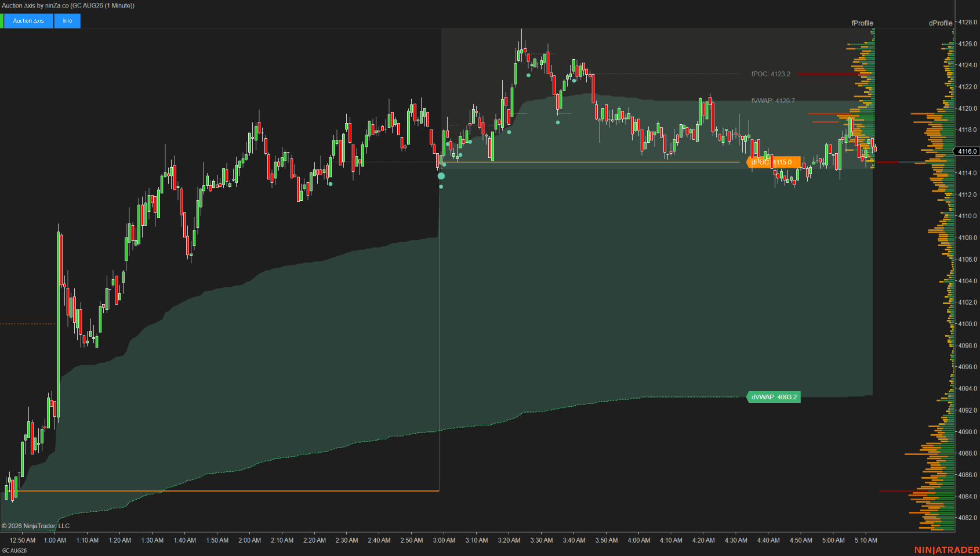Click the 4096.0 price axis label
Viewport: 980px width, 556px height.
click(968, 367)
